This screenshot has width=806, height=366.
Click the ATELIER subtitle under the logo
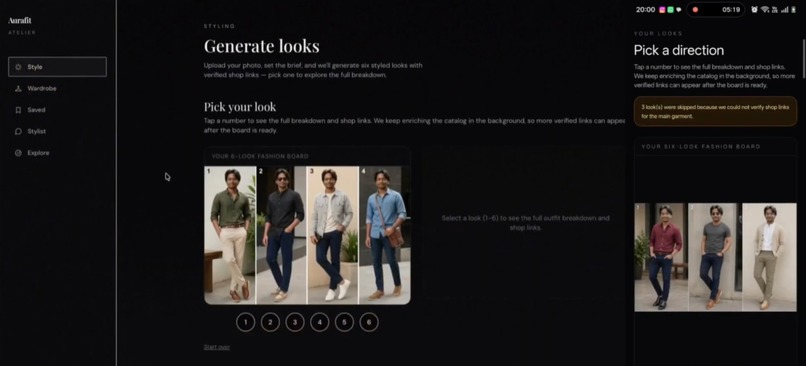click(22, 33)
